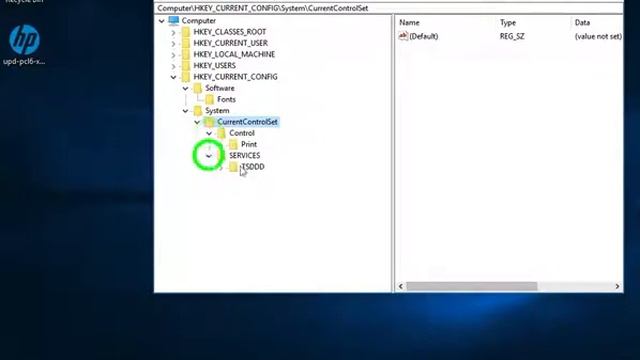This screenshot has height=360, width=640.
Task: Select the (Default) value name
Action: click(424, 36)
